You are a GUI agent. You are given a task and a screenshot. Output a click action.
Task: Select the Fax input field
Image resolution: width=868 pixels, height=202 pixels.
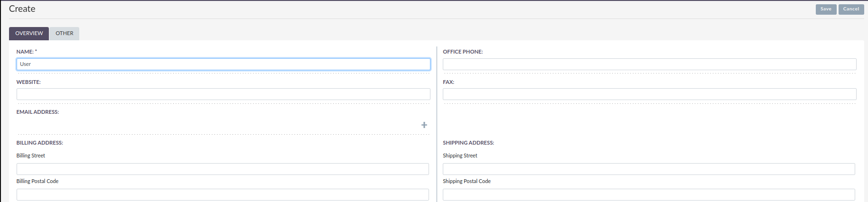coord(649,94)
